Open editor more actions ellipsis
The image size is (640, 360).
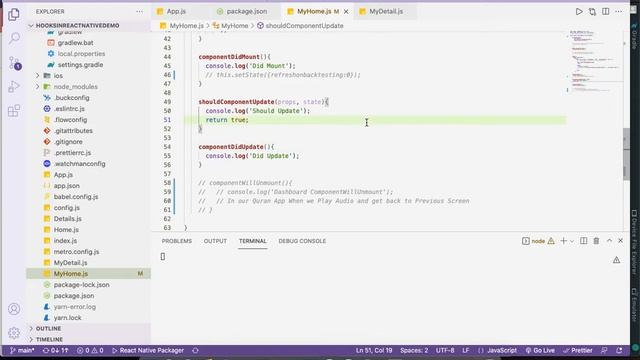pyautogui.click(x=619, y=11)
